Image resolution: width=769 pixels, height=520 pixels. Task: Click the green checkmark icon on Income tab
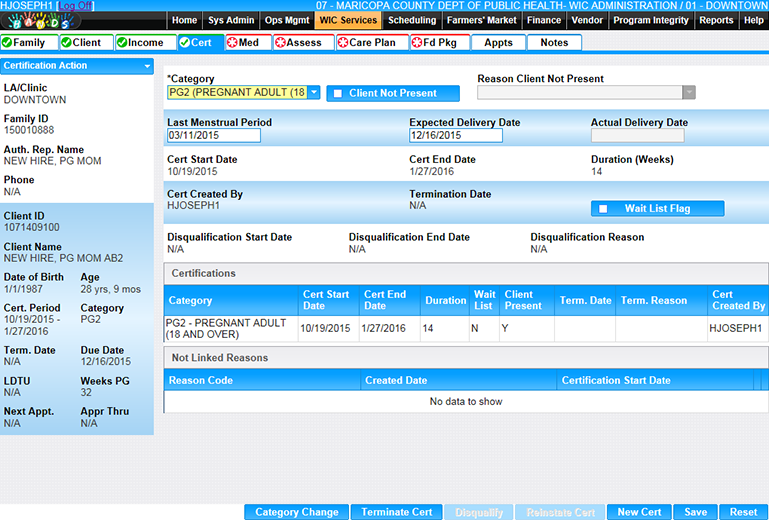tap(122, 43)
